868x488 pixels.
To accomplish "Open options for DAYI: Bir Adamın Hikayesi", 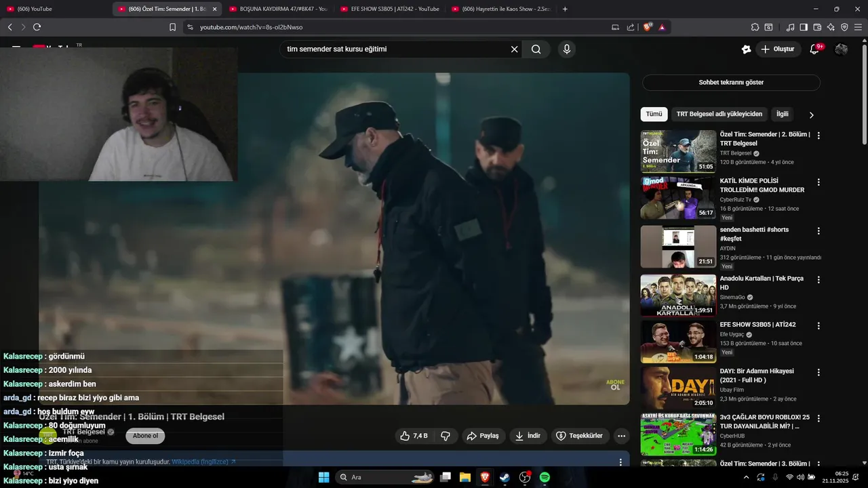I will point(818,373).
